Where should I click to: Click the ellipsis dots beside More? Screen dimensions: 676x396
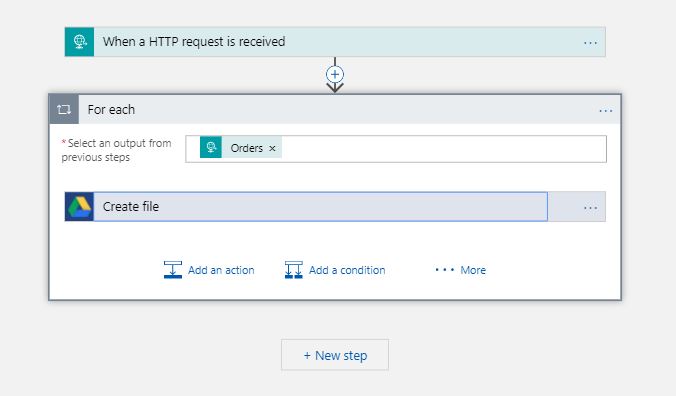[x=444, y=270]
